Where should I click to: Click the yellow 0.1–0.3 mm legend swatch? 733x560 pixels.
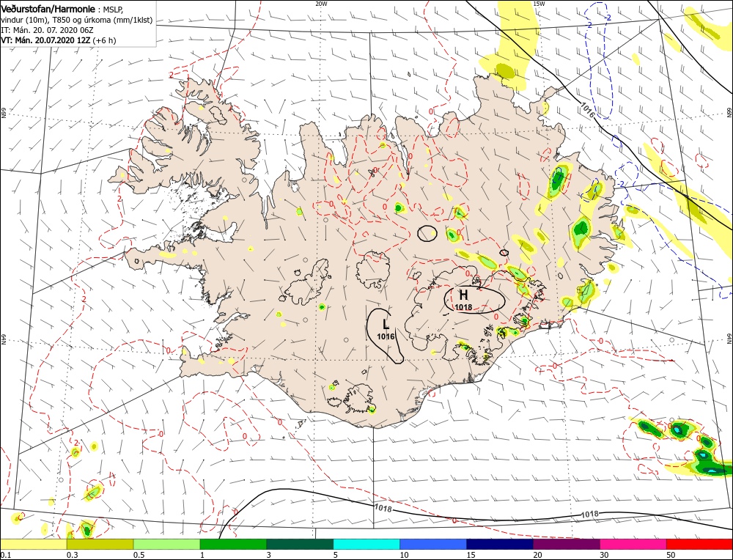[34, 544]
